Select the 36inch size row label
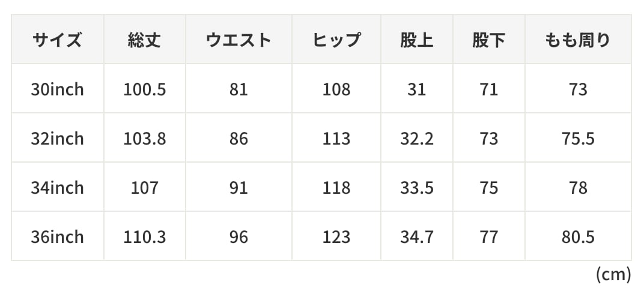This screenshot has height=294, width=644. (x=58, y=237)
